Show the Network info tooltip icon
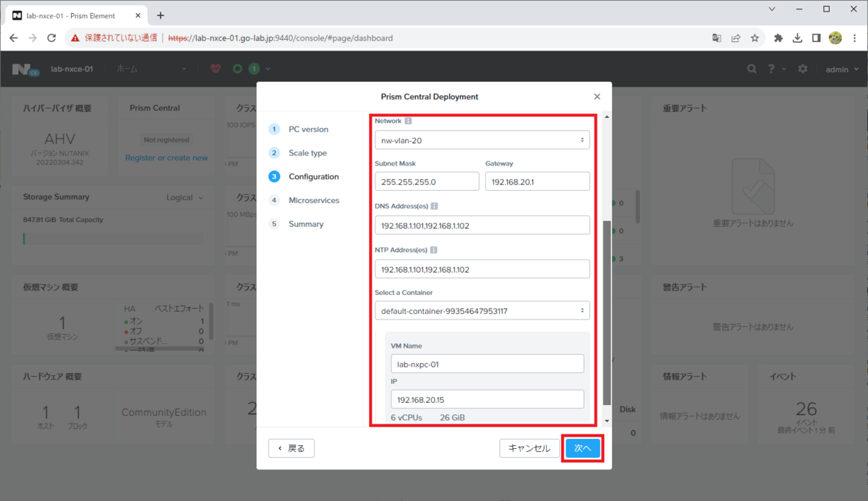 408,121
